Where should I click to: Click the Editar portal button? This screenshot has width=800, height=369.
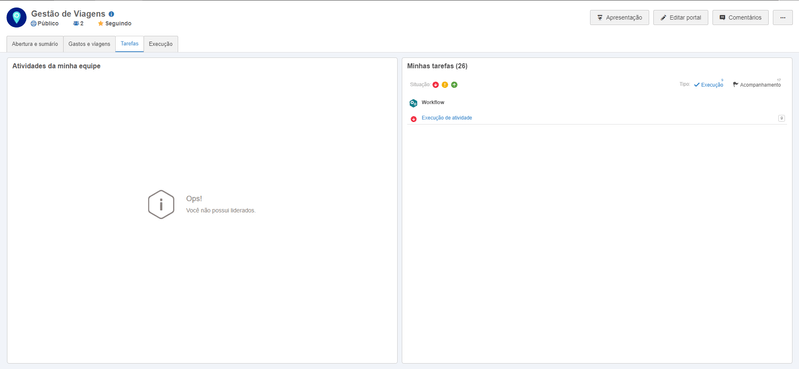pyautogui.click(x=681, y=17)
